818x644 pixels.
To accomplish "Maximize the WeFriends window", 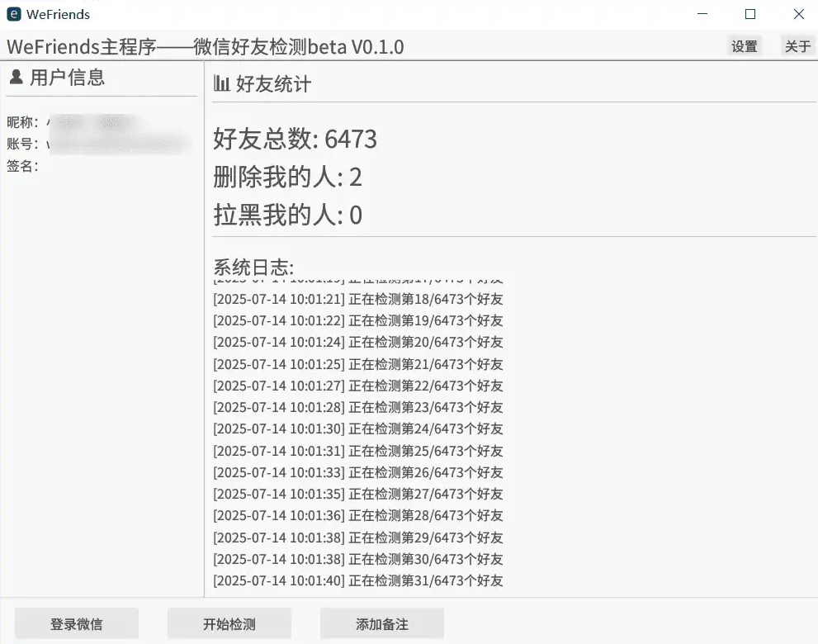I will 750,14.
